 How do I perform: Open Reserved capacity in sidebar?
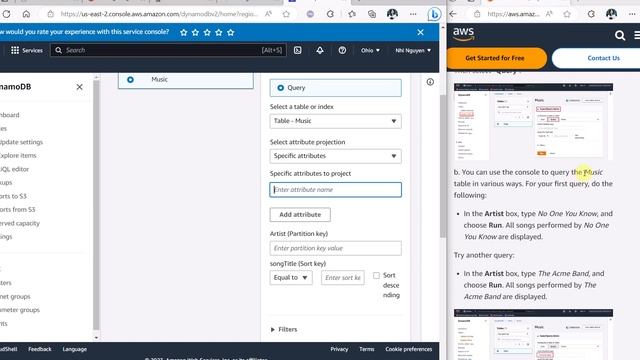click(20, 223)
